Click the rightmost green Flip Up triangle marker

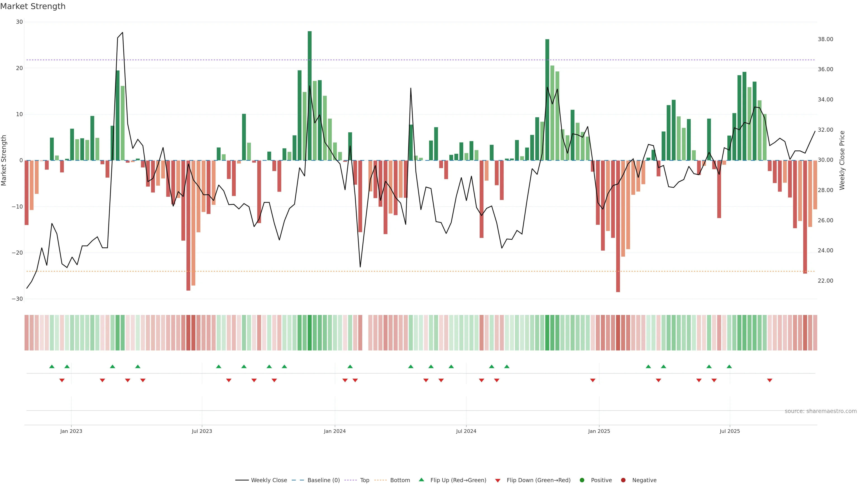coord(729,366)
